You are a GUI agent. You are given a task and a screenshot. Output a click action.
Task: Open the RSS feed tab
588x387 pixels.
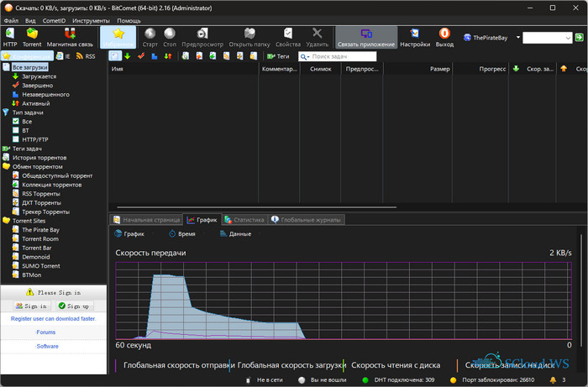[x=86, y=56]
